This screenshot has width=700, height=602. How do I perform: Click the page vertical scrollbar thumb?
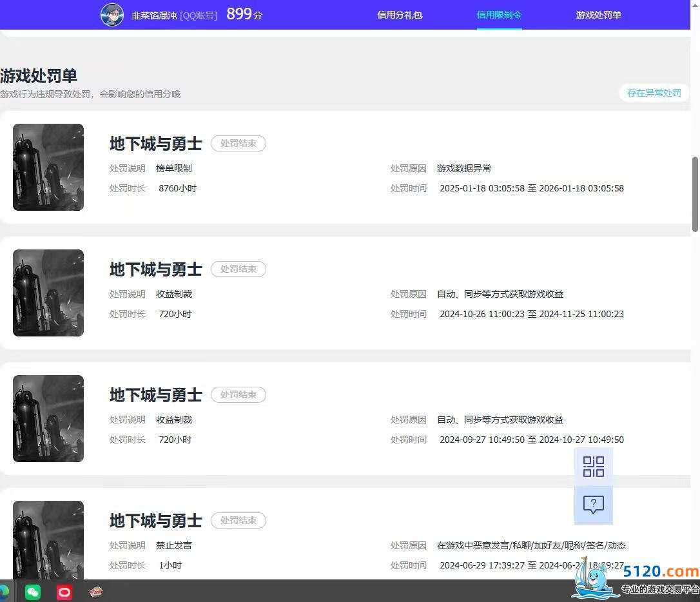point(695,194)
